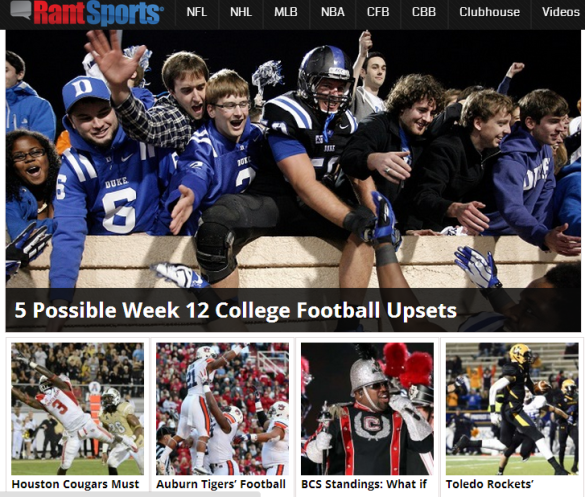Select the NBA navigation item
Image resolution: width=585 pixels, height=497 pixels.
coord(333,12)
